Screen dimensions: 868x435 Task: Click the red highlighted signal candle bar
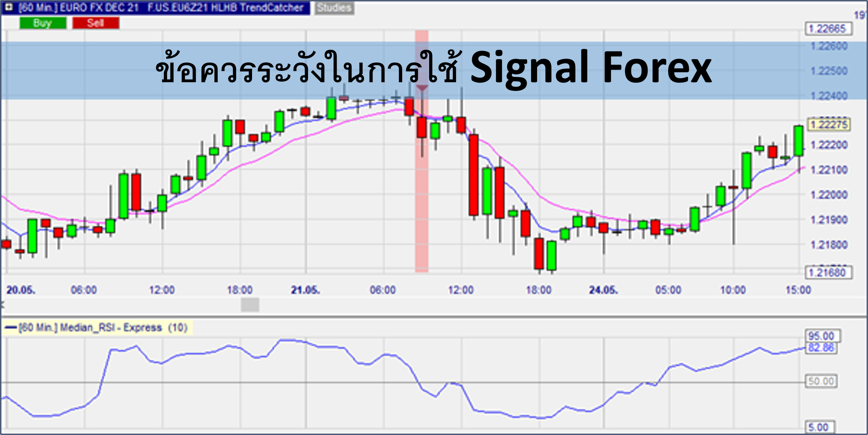(422, 151)
